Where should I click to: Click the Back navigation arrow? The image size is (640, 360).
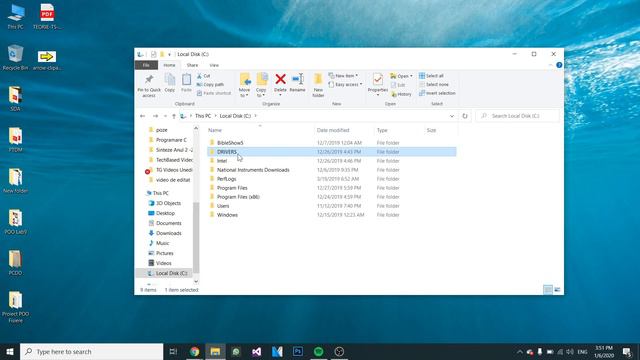coord(142,116)
